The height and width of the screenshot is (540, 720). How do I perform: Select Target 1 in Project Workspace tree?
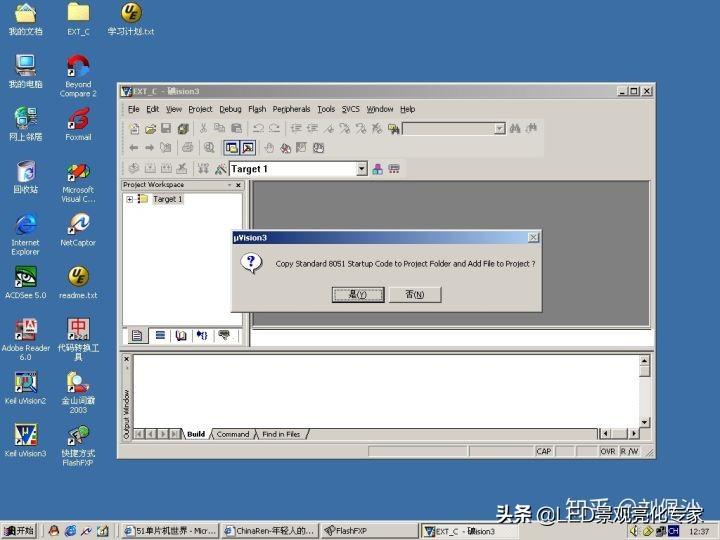click(x=168, y=199)
